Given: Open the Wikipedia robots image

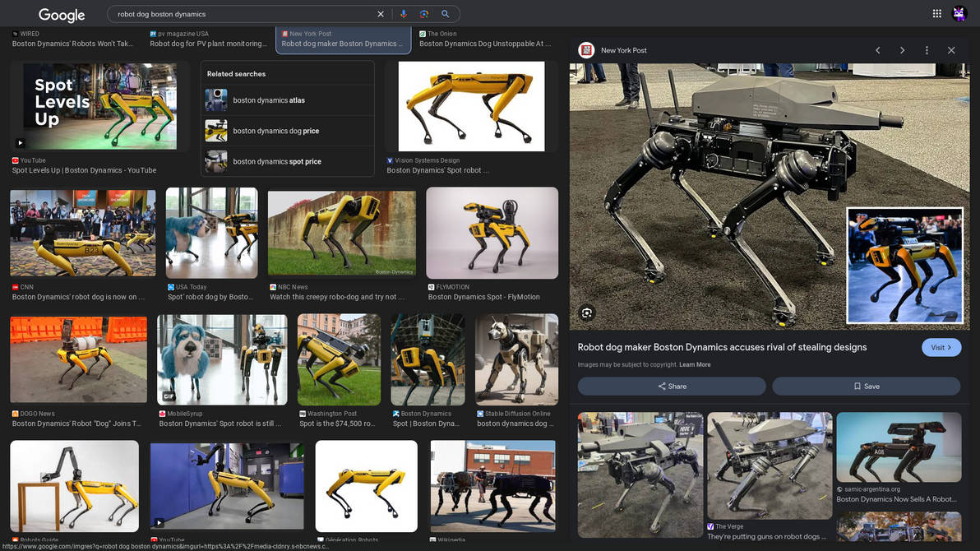Looking at the screenshot, I should tap(492, 486).
